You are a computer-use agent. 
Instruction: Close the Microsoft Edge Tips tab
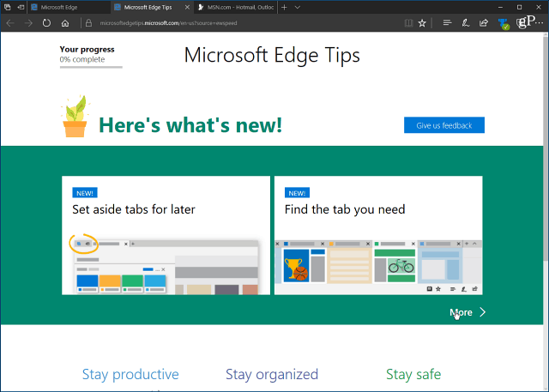coord(187,7)
